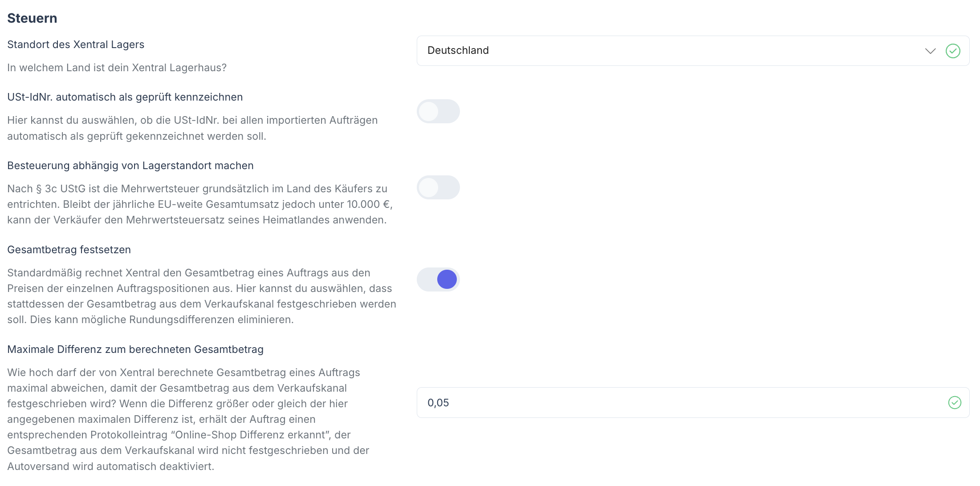Click the "Maximale Differenz zum berechneten Gesamtbetrag" label

[135, 349]
